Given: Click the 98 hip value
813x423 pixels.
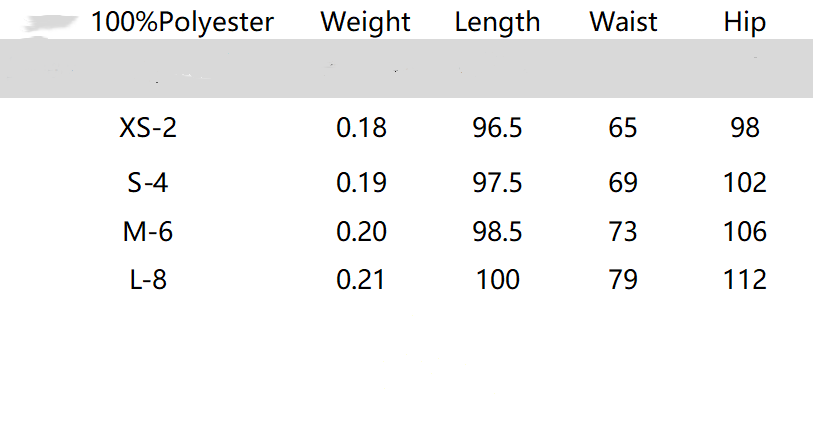Looking at the screenshot, I should pos(745,128).
